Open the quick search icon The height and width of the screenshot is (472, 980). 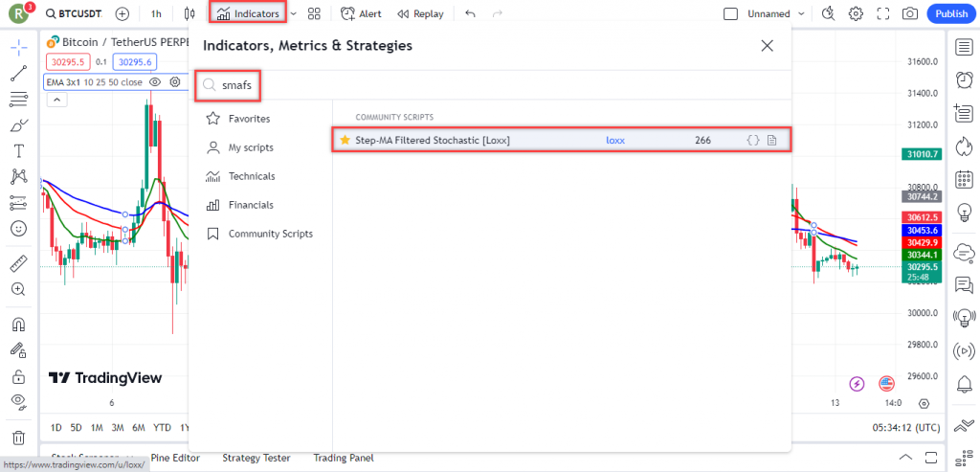(829, 13)
